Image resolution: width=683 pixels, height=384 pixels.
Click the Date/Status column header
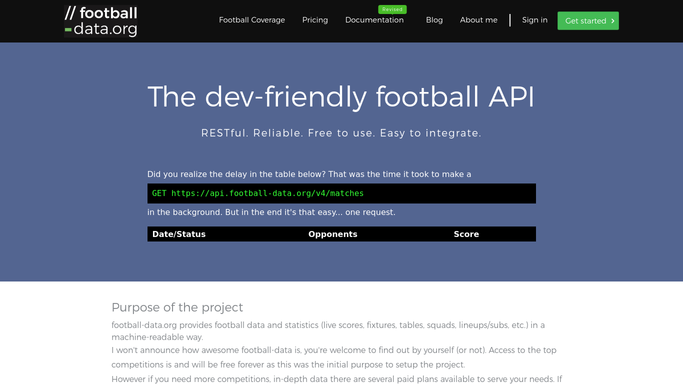pos(179,234)
